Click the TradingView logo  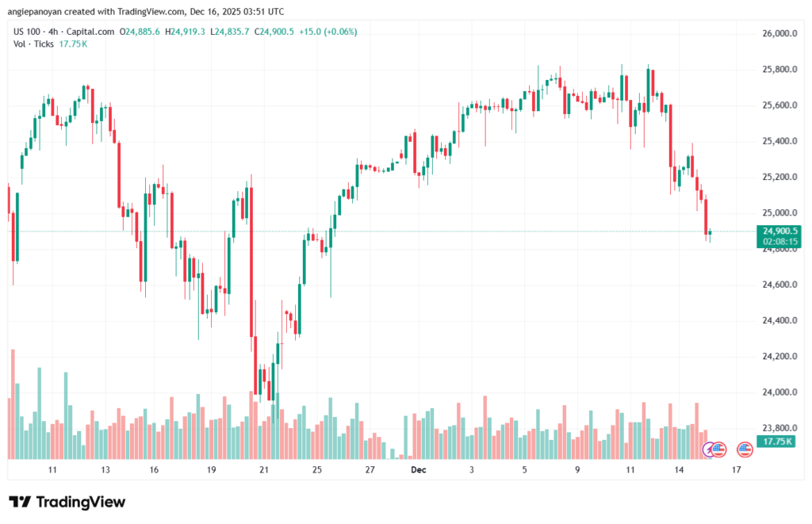(x=67, y=502)
